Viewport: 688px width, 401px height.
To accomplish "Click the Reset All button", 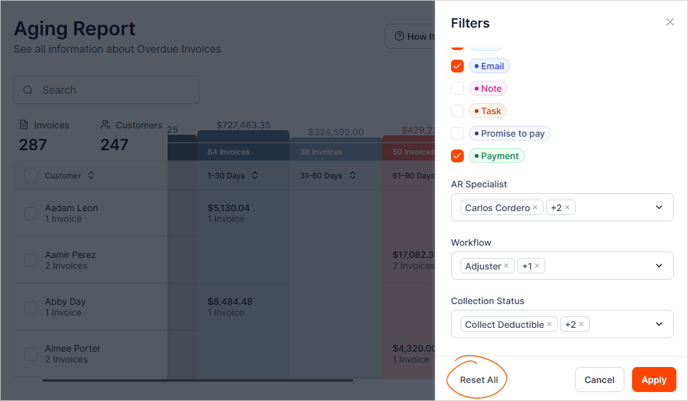I will pyautogui.click(x=479, y=380).
